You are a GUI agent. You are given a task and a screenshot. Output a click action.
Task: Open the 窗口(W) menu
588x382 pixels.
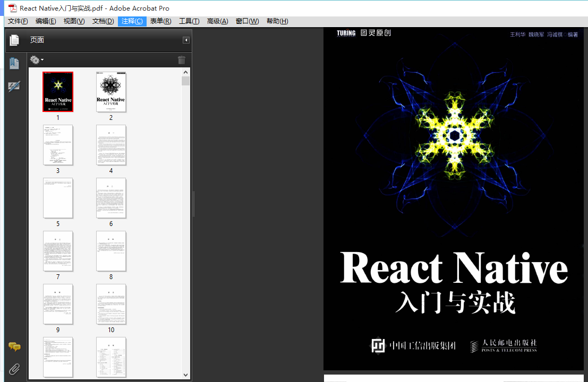(247, 21)
